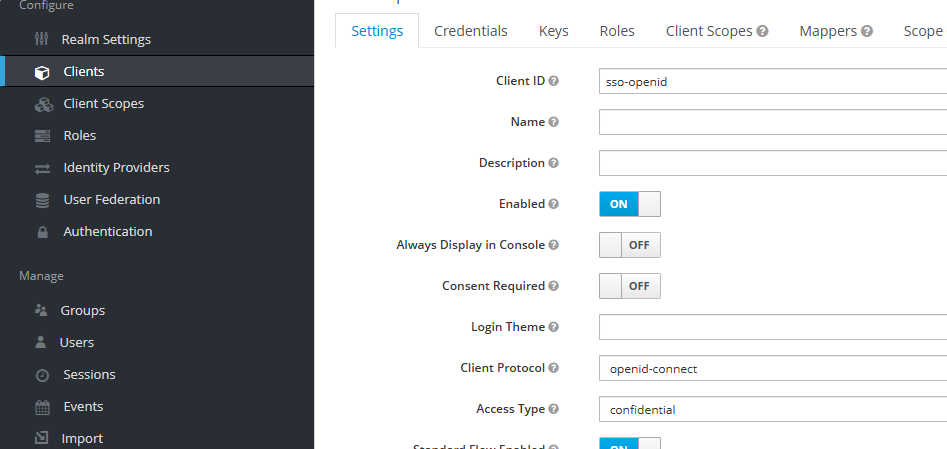Switch to the Credentials tab
The width and height of the screenshot is (947, 449).
(x=470, y=31)
